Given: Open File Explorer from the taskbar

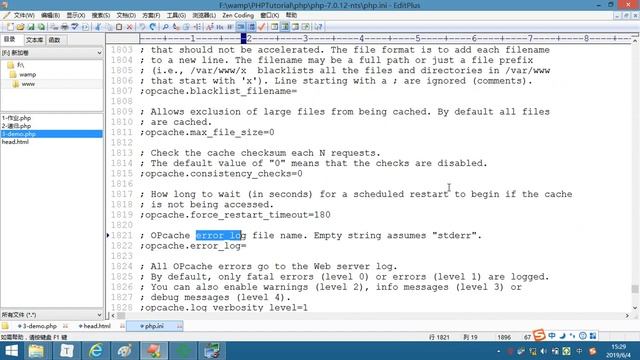Looking at the screenshot, I should 36,351.
